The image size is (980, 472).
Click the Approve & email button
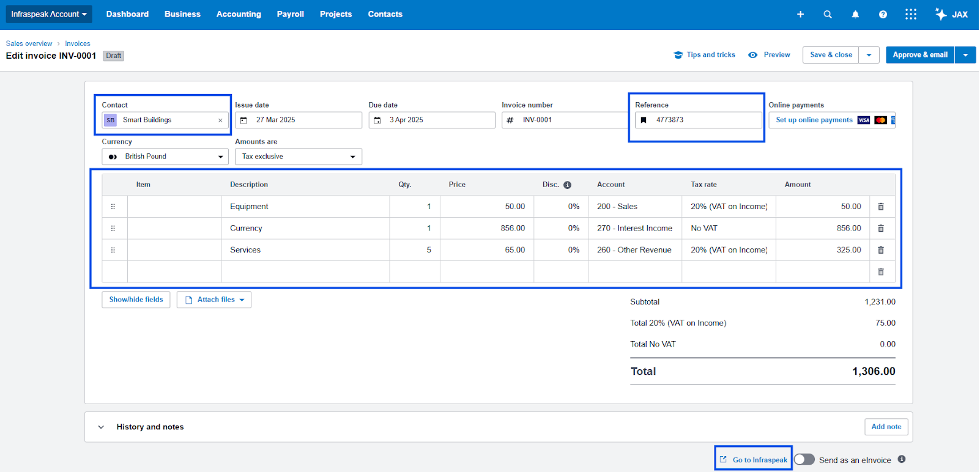tap(921, 55)
